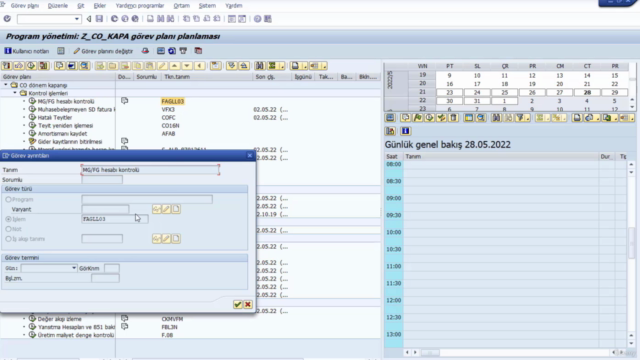Click the Sorumlu input field in dialog
The width and height of the screenshot is (640, 360).
[102, 180]
